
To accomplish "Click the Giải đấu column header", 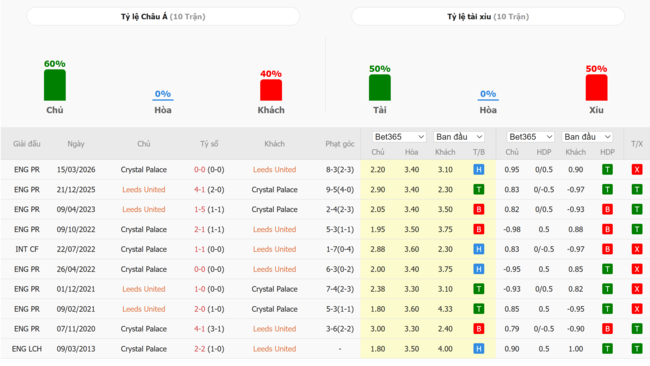I will (27, 144).
